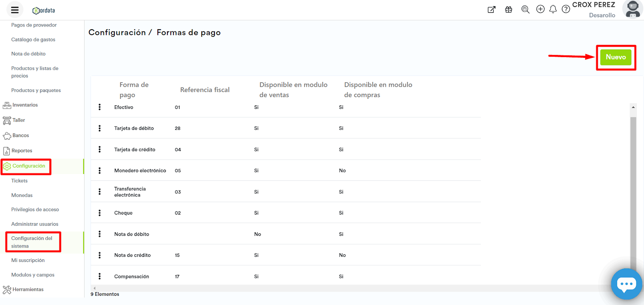Open Privilegios de acceso menu item
The image size is (644, 305).
point(35,210)
